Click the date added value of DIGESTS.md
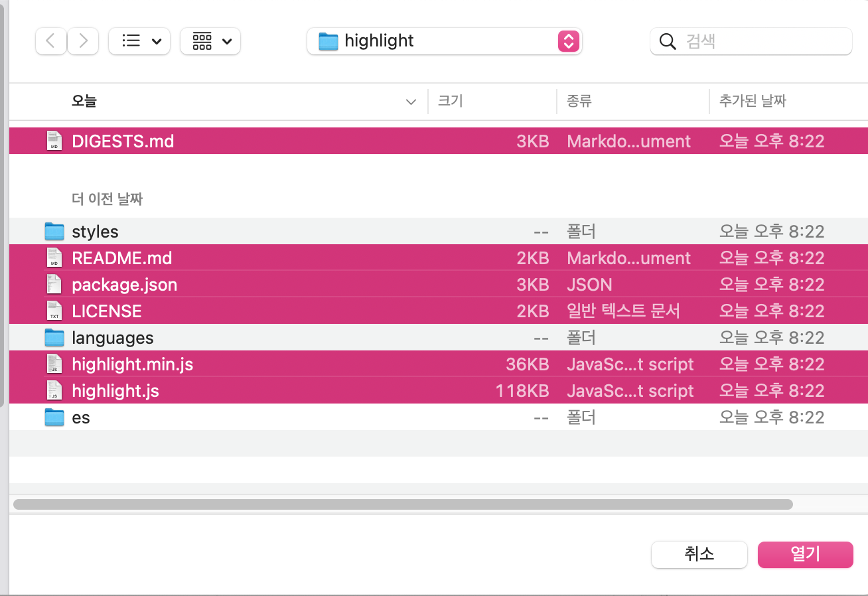The width and height of the screenshot is (868, 596). pos(772,141)
